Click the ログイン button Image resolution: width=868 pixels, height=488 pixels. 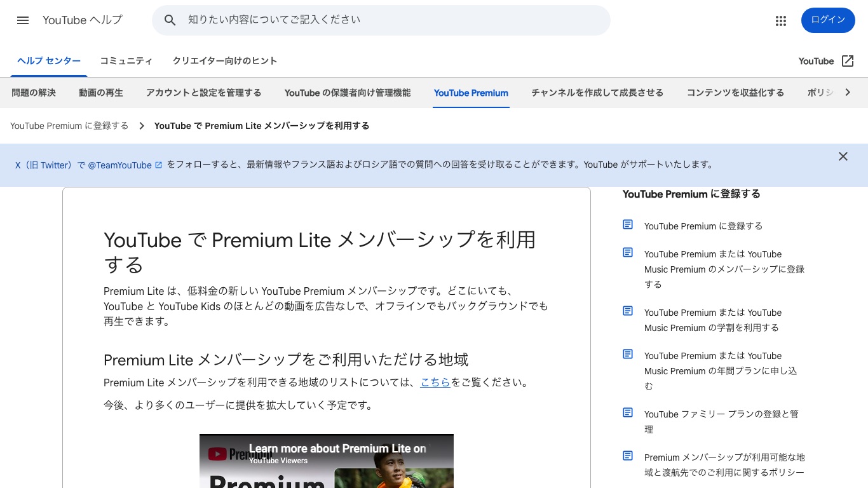click(828, 20)
